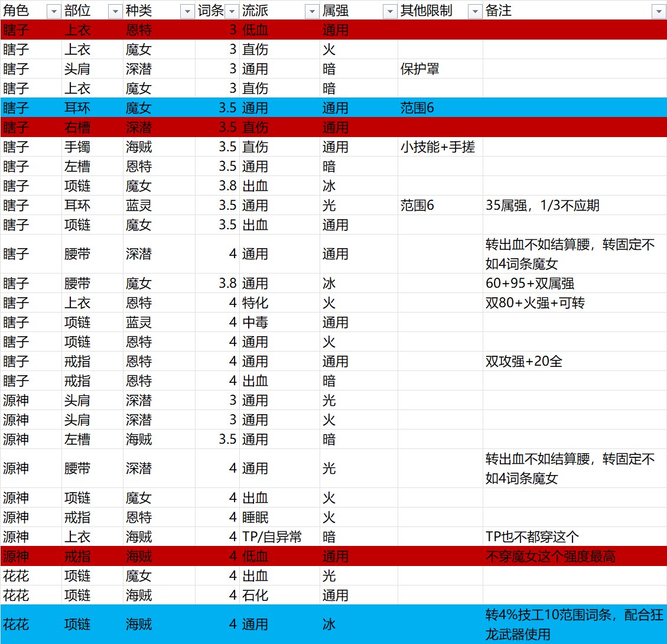The width and height of the screenshot is (667, 644).
Task: Click the TP也不都穿这个 note cell
Action: pos(575,537)
